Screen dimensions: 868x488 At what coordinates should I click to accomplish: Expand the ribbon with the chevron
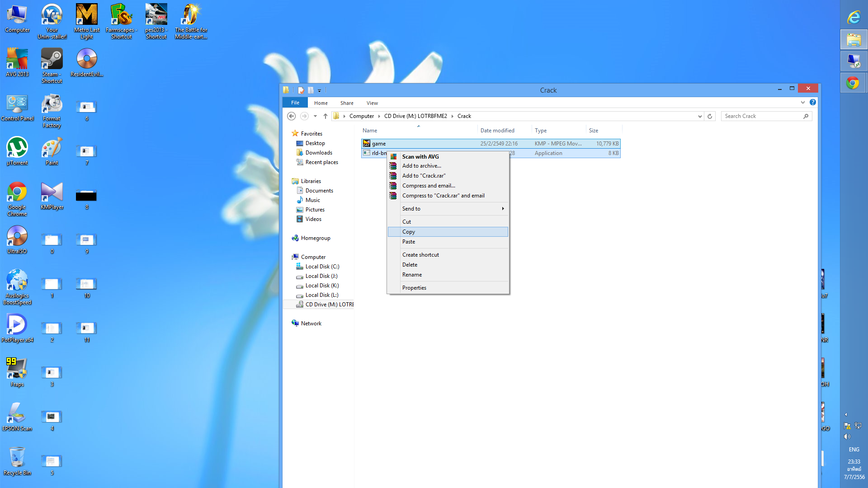click(803, 103)
